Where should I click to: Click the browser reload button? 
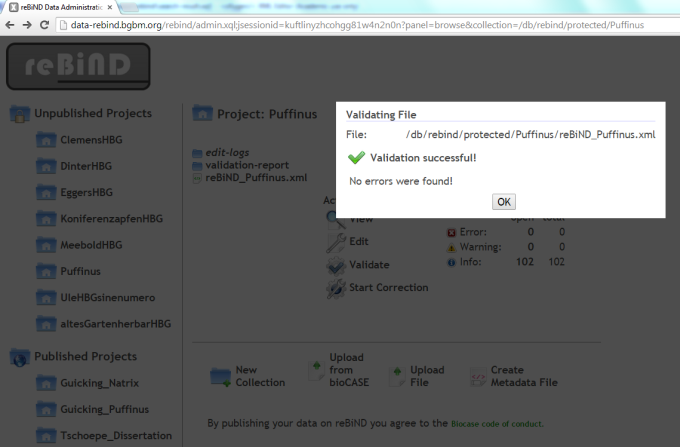45,23
